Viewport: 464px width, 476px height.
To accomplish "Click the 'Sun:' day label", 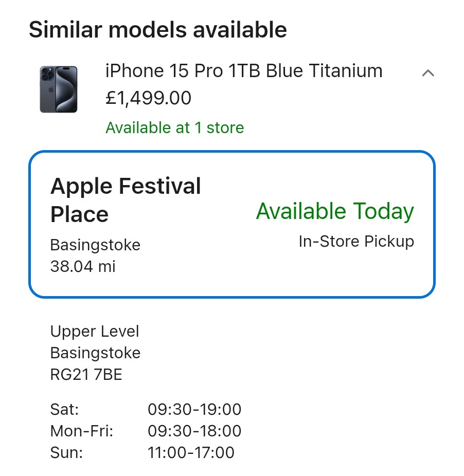I will coord(66,452).
